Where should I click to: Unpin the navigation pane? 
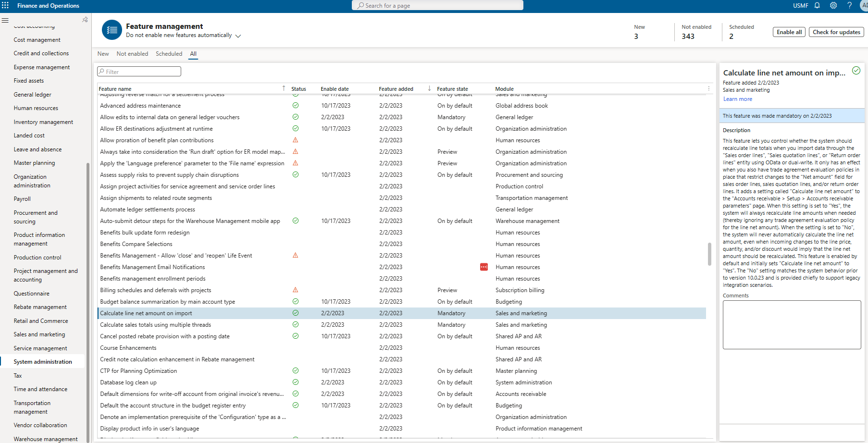tap(85, 20)
